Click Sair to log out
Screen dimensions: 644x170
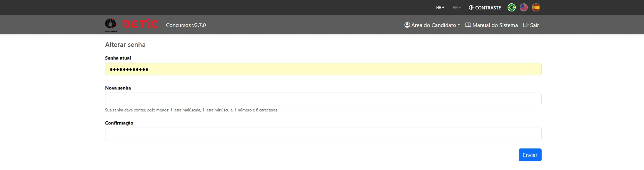(x=531, y=25)
